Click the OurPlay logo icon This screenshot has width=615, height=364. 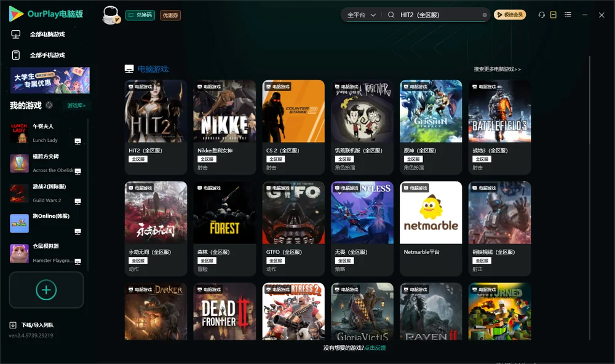(x=16, y=14)
